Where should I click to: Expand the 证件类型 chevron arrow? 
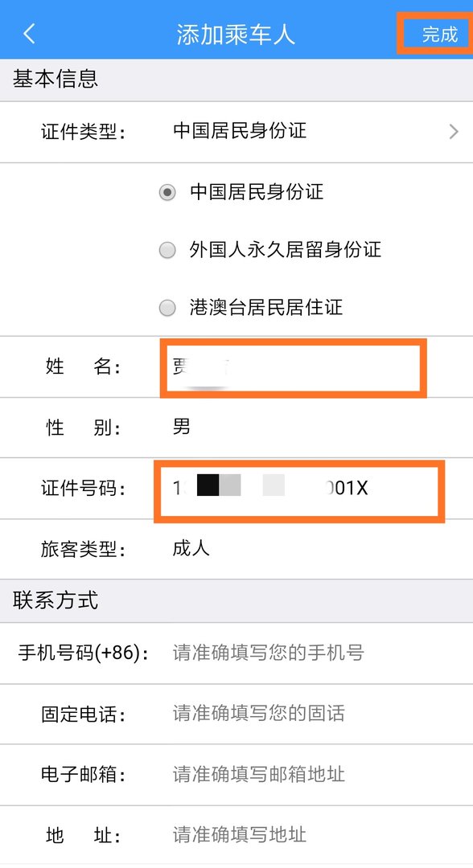453,131
